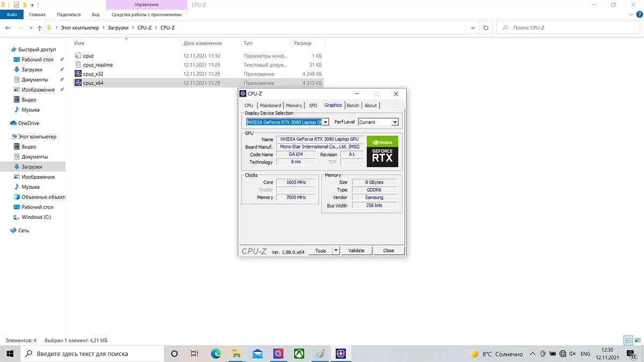Refresh the folder using the address bar button

486,28
